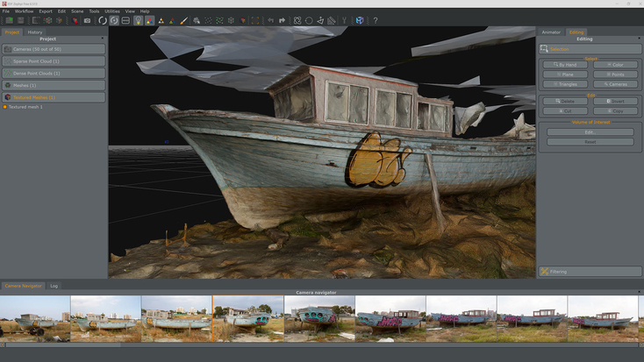Click the dashed bounding box toolbar icon
Image resolution: width=644 pixels, height=362 pixels.
255,20
